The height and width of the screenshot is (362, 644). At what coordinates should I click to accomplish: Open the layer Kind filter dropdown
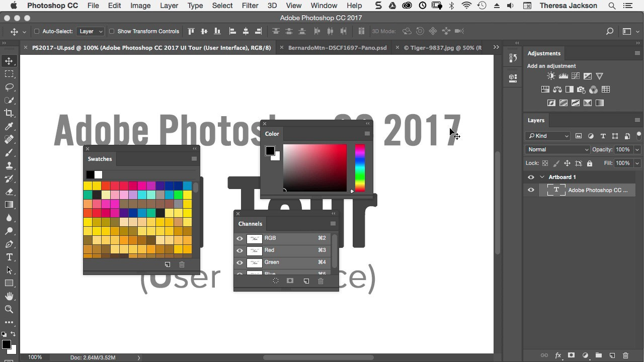tap(547, 136)
